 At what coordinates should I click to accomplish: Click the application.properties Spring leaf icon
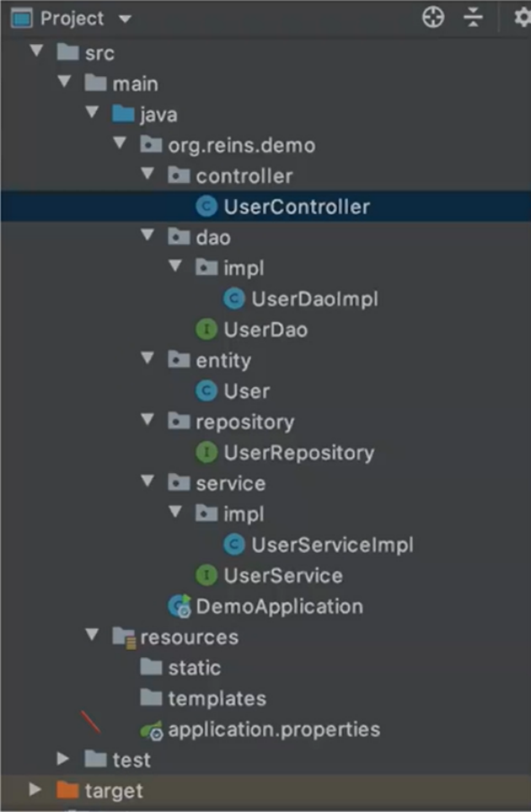pyautogui.click(x=152, y=730)
